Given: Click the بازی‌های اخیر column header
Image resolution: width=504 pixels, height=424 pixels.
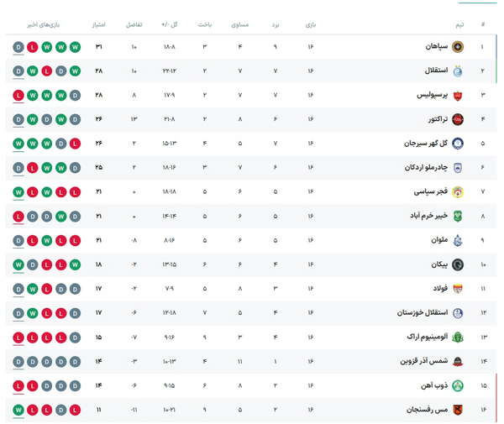Looking at the screenshot, I should (x=43, y=24).
